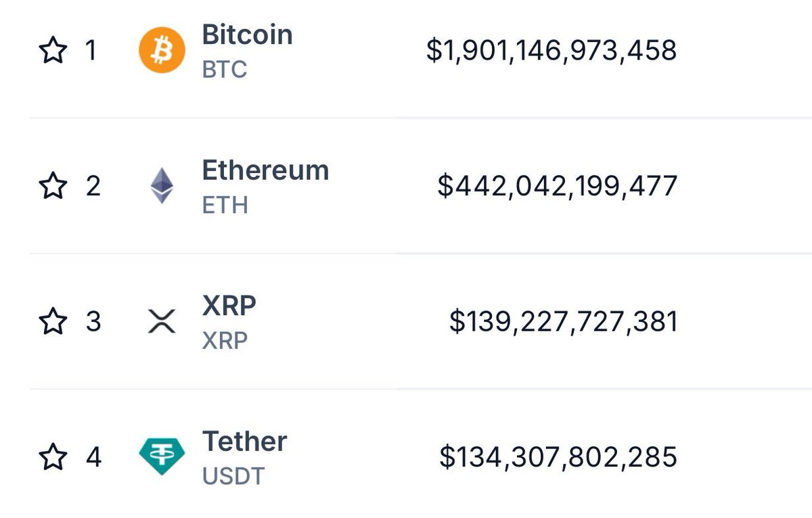Open the Ethereum coin name link
Viewport: 812px width, 518px height.
265,170
